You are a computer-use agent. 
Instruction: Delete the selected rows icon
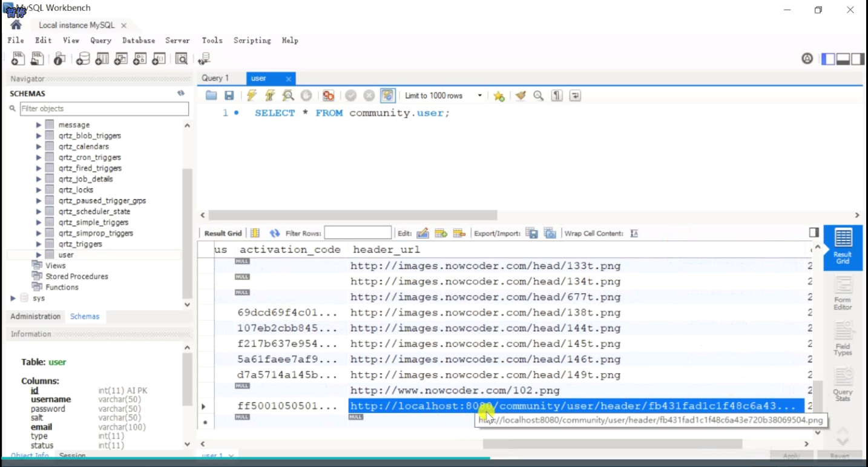tap(459, 233)
